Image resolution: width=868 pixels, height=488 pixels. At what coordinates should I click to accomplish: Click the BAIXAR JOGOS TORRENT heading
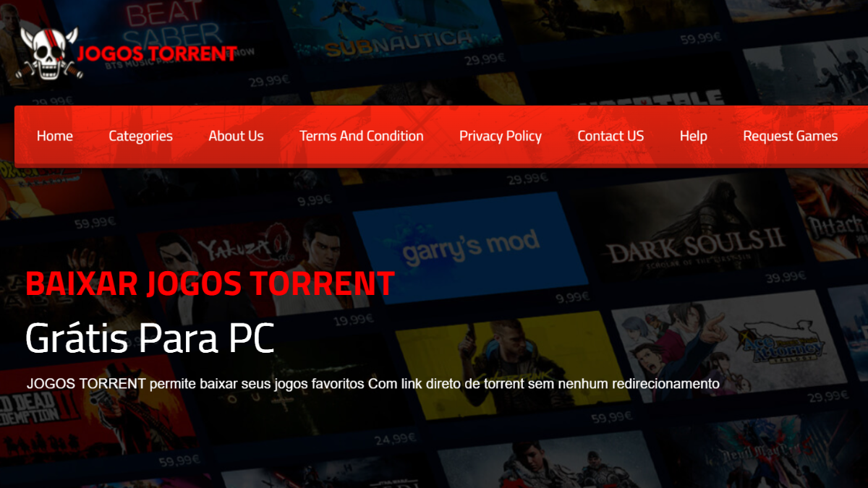coord(210,284)
